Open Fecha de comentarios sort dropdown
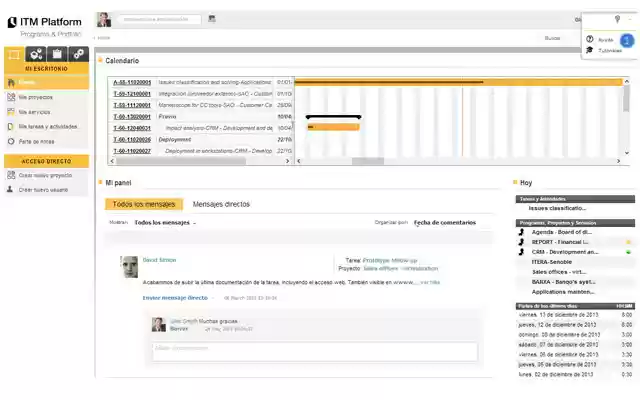Image resolution: width=640 pixels, height=400 pixels. click(445, 222)
